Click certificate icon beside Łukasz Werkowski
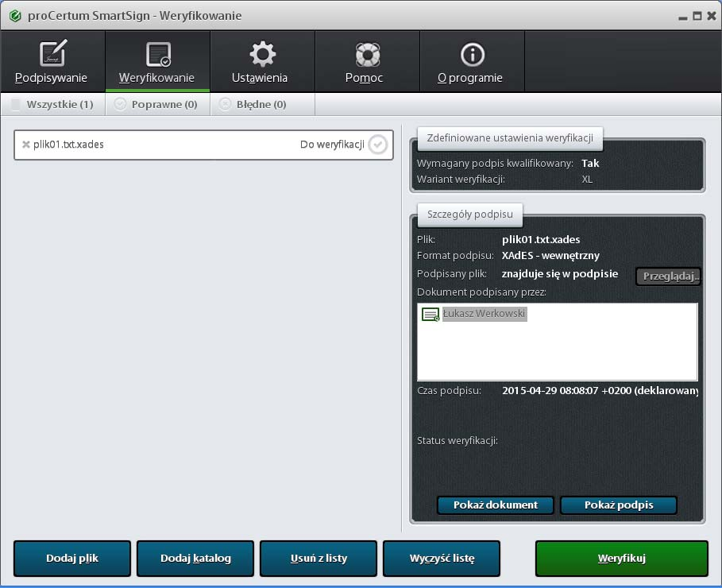 click(x=430, y=315)
